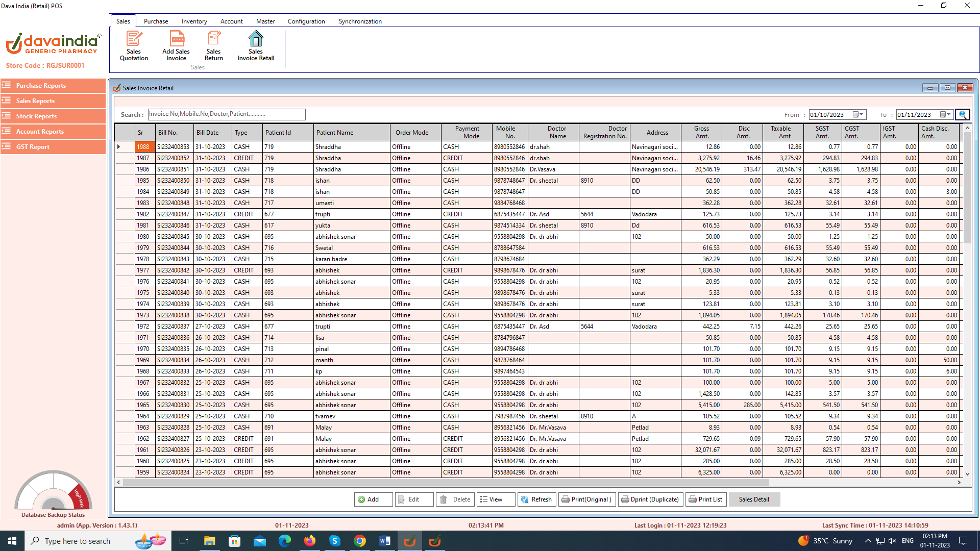Expand the GST Report sidebar section
This screenshot has height=551, width=980.
point(53,147)
